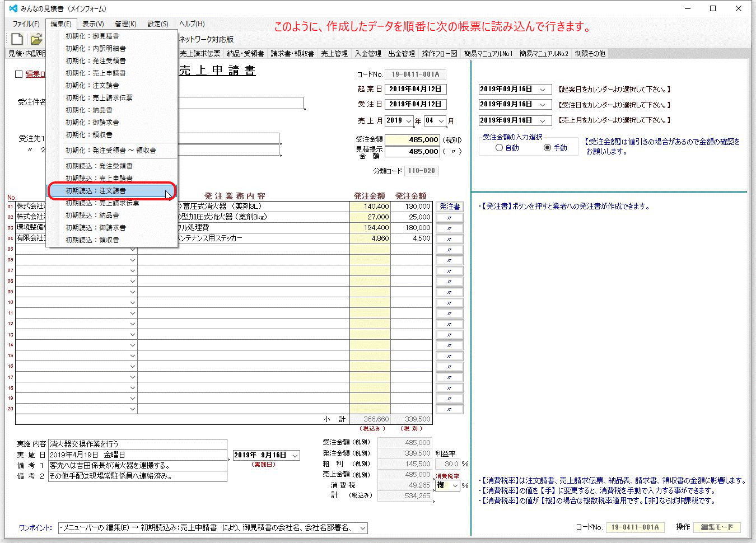Expand the ワンポイント tips dropdown
756x543 pixels.
coord(363,528)
